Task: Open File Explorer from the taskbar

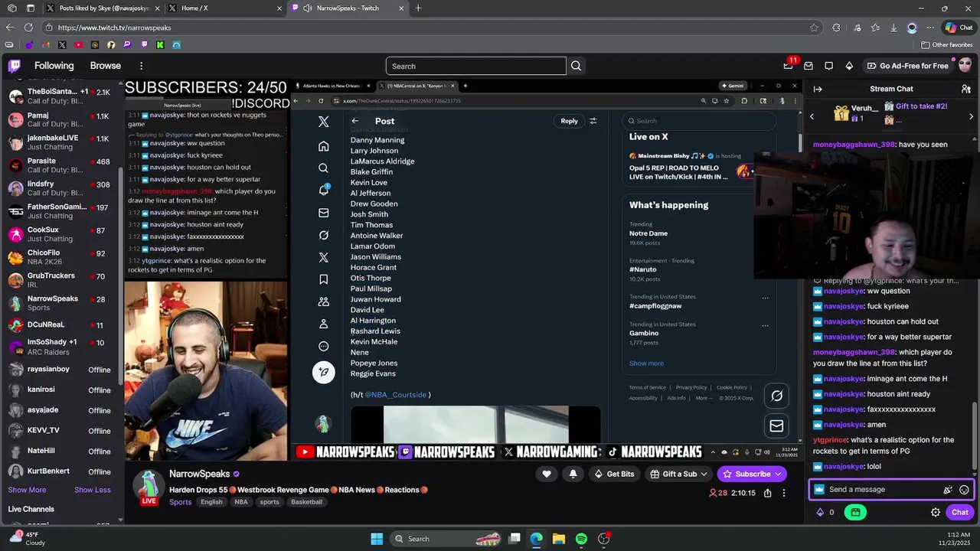Action: tap(559, 539)
